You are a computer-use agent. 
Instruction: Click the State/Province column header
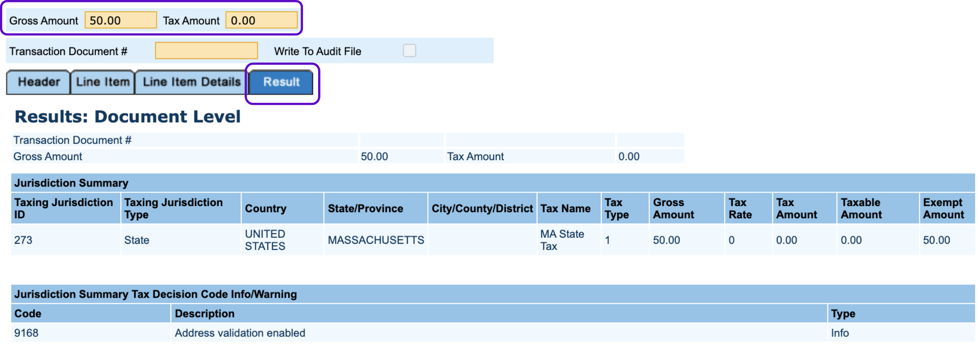pos(365,208)
